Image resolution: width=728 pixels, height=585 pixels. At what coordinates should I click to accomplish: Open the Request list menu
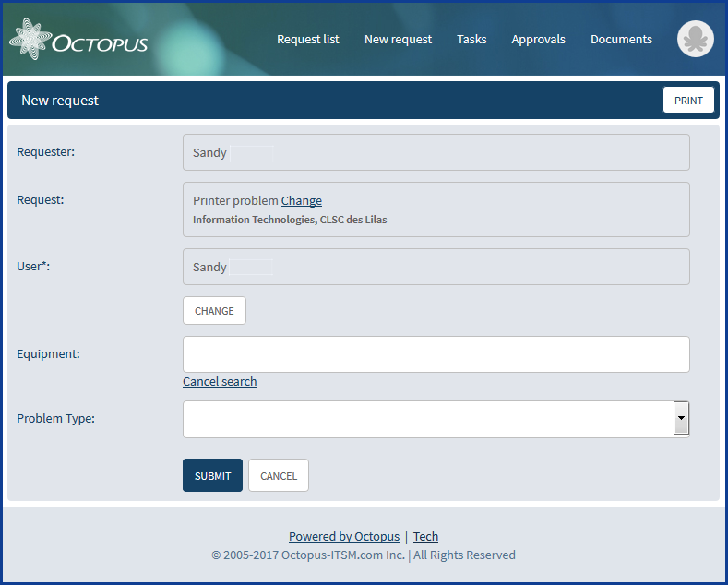[308, 40]
